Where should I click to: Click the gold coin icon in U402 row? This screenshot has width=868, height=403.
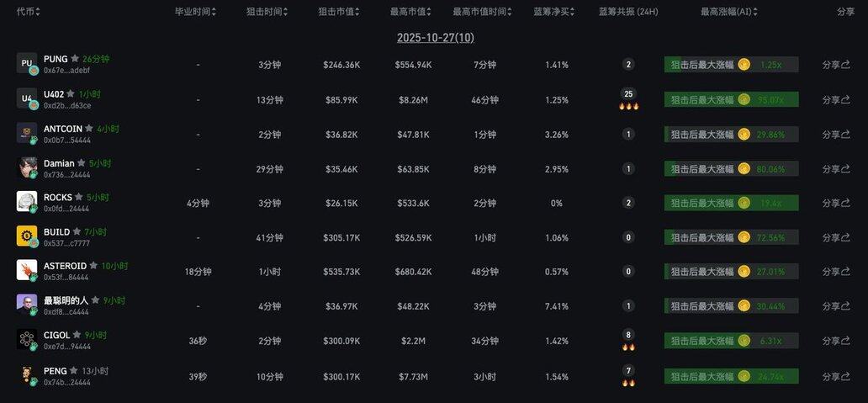pyautogui.click(x=744, y=99)
